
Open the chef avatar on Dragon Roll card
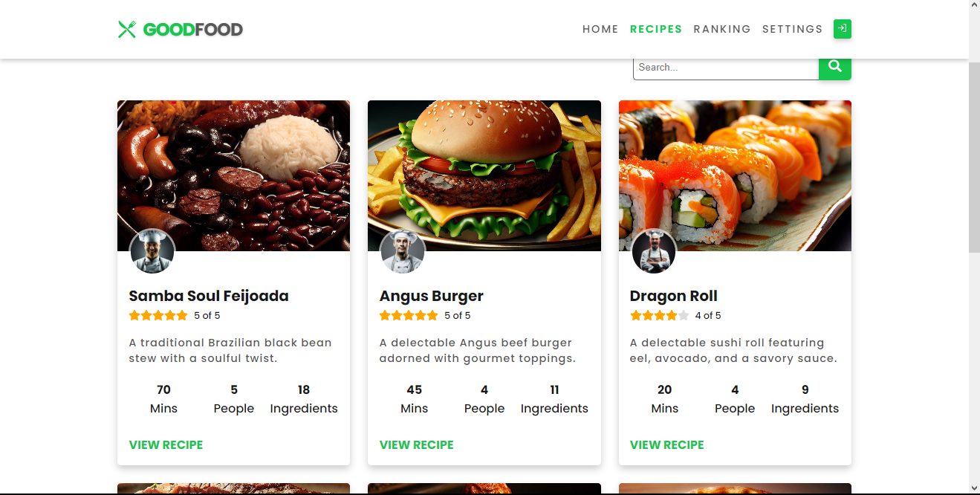click(654, 251)
